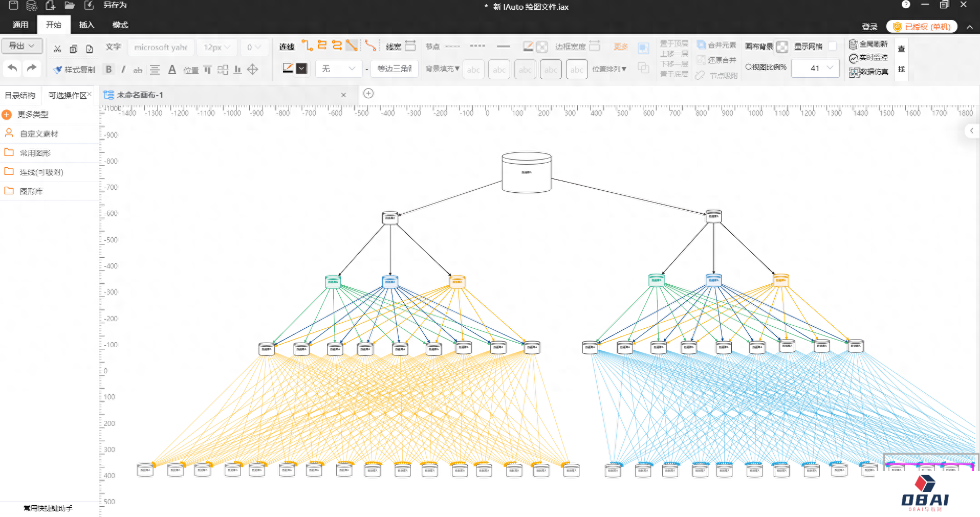Click the 全局刷新 global refresh icon
The width and height of the screenshot is (980, 517).
(x=853, y=44)
